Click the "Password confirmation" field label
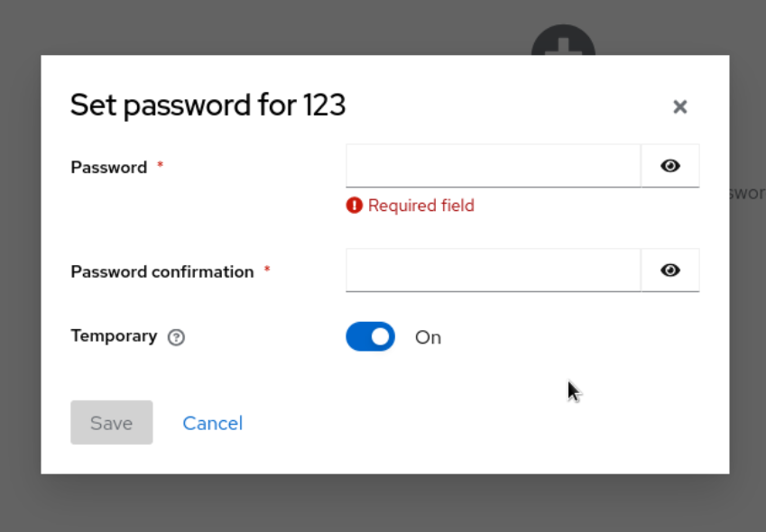 point(162,271)
